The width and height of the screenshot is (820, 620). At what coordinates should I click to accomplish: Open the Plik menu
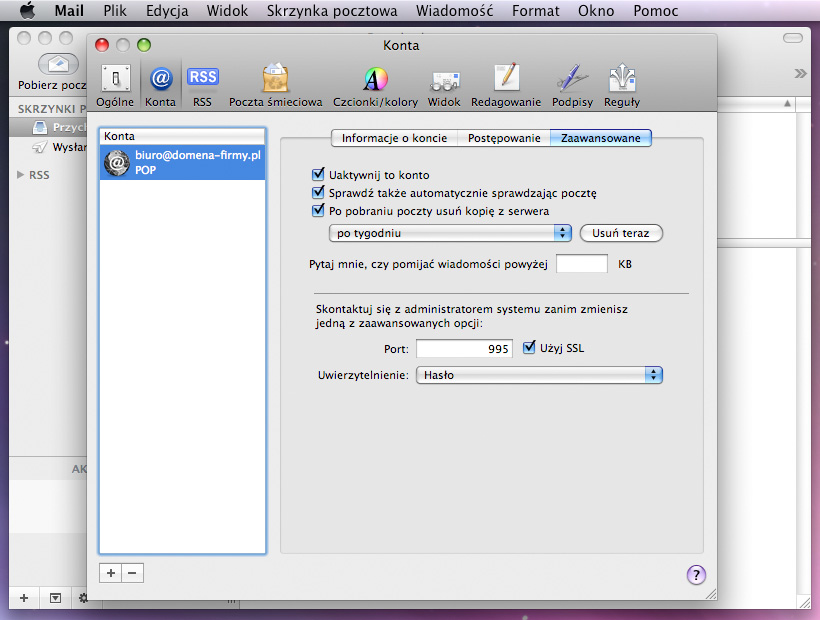[115, 10]
